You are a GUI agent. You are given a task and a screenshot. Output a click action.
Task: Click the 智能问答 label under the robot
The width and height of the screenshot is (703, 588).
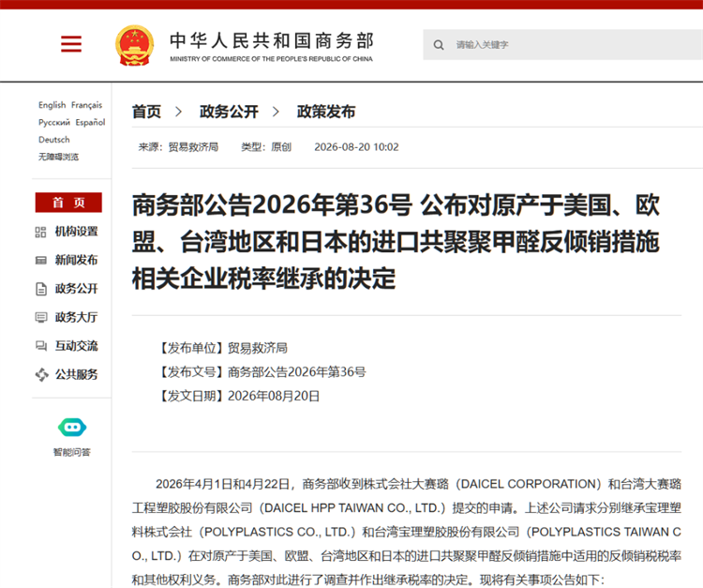point(72,452)
